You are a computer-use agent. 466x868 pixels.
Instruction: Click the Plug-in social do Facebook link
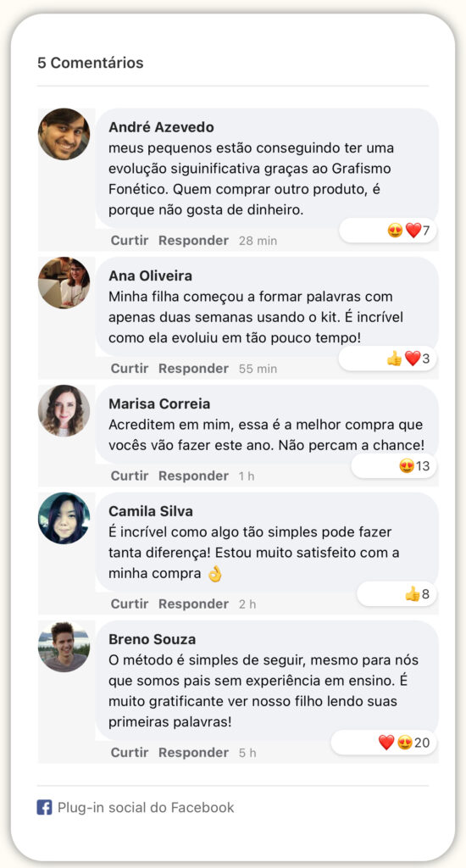point(146,808)
